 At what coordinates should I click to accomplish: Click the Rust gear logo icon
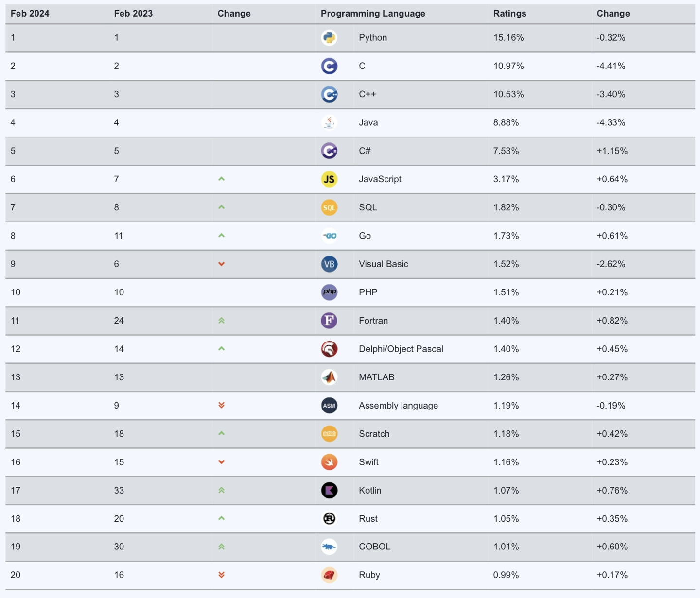(329, 519)
